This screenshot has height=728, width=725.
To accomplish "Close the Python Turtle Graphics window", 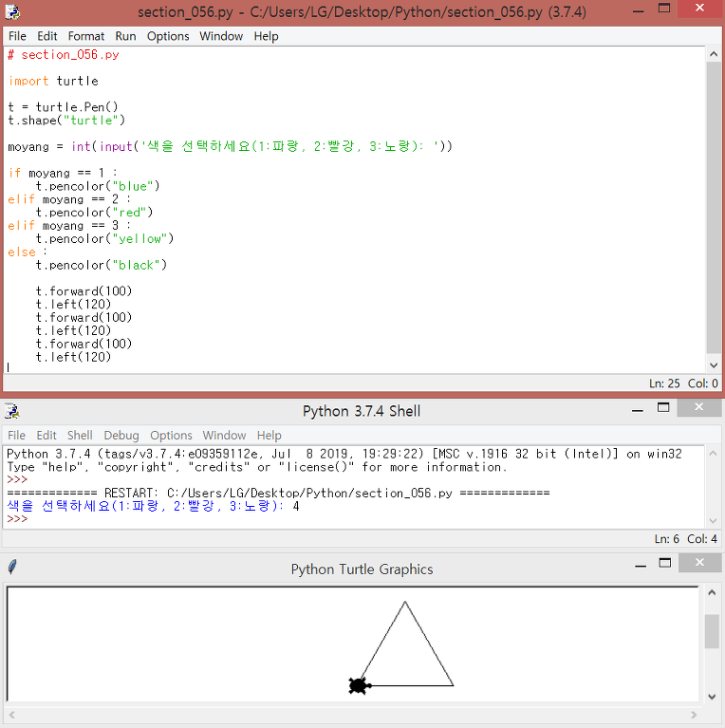I will pyautogui.click(x=700, y=563).
